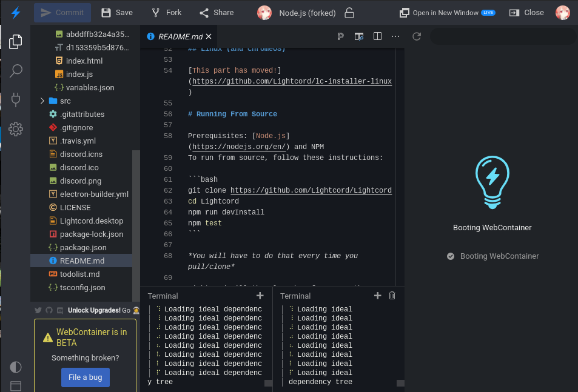Viewport: 578px width, 392px height.
Task: Select the README.md tab
Action: tap(179, 36)
